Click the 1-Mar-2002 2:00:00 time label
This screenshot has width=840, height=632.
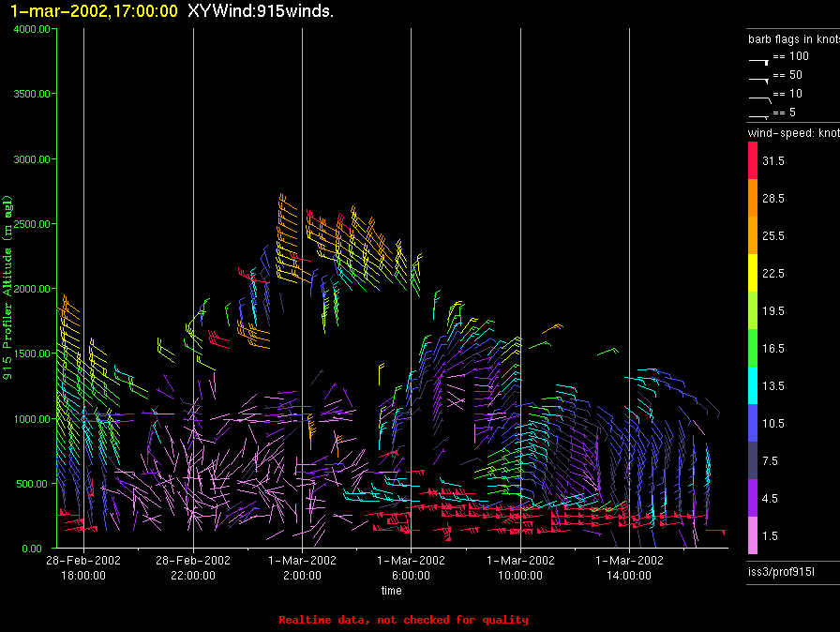[302, 567]
